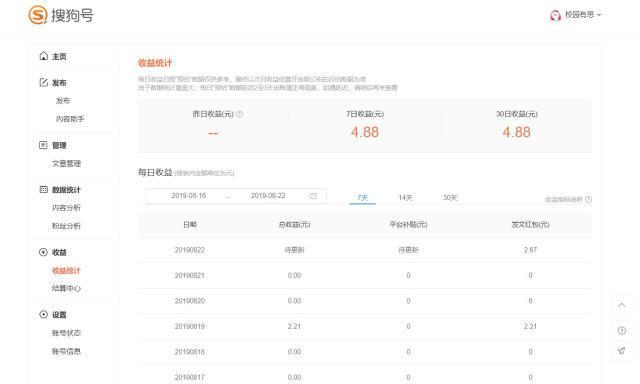Click the 平台补贴(元) column header

point(408,224)
